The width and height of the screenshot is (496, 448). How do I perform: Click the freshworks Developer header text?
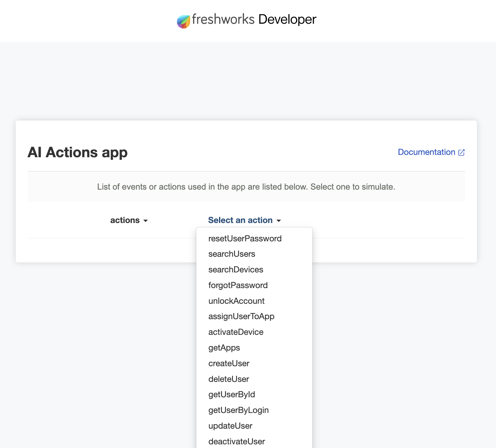tap(254, 20)
